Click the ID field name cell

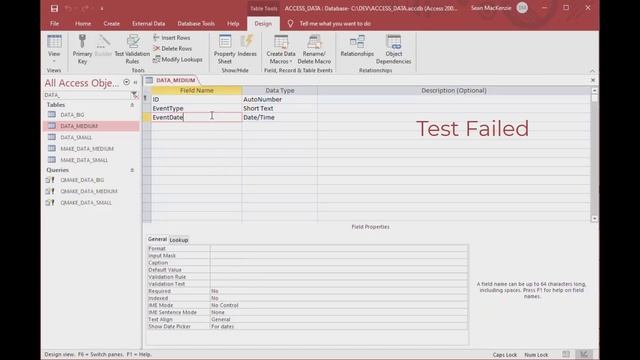(196, 99)
